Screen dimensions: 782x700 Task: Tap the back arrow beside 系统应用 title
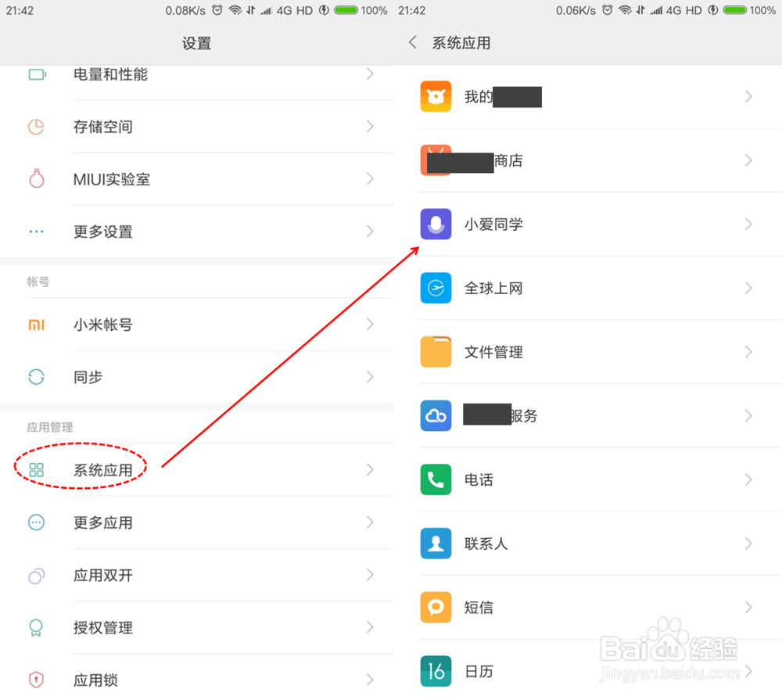point(412,42)
